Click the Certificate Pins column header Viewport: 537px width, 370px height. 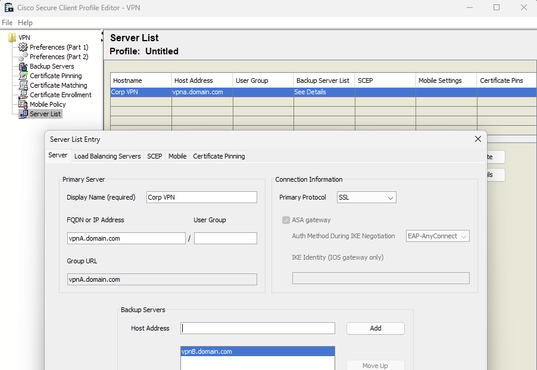(x=507, y=81)
